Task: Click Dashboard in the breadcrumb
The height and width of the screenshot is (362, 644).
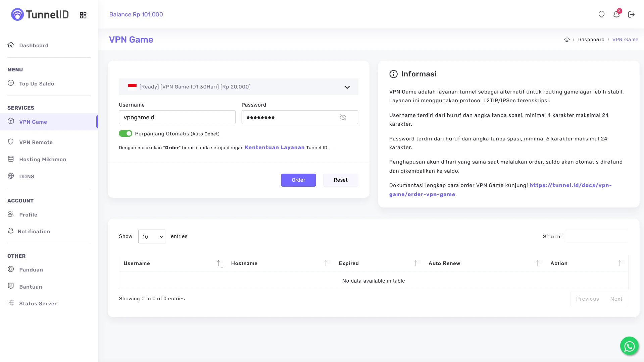Action: [x=591, y=40]
